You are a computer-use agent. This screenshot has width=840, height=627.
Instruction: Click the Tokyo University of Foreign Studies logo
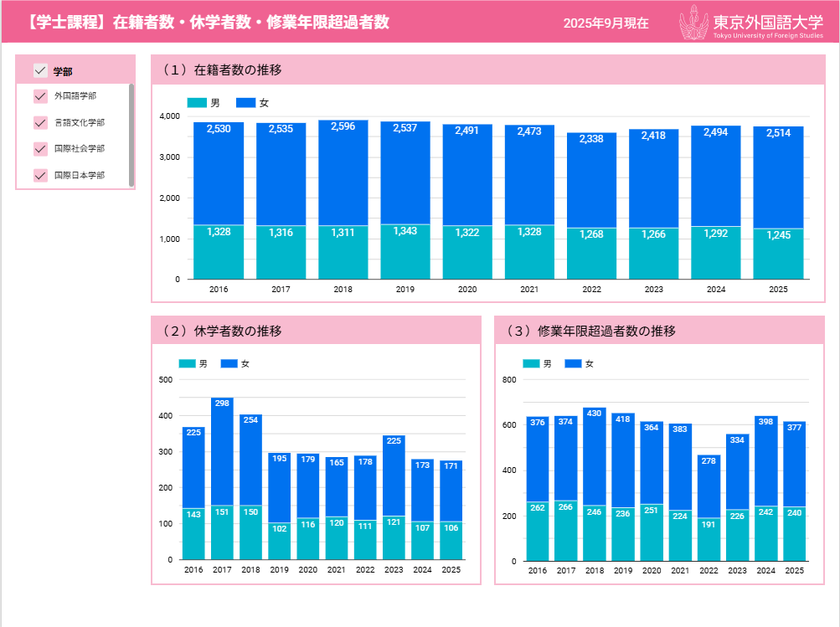(x=751, y=23)
